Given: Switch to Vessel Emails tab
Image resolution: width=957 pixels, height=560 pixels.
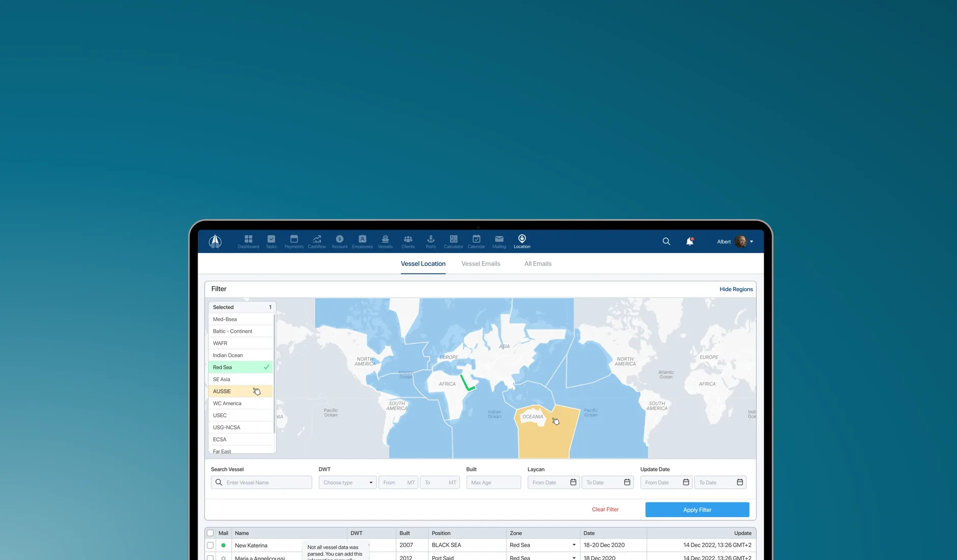Looking at the screenshot, I should pyautogui.click(x=481, y=264).
